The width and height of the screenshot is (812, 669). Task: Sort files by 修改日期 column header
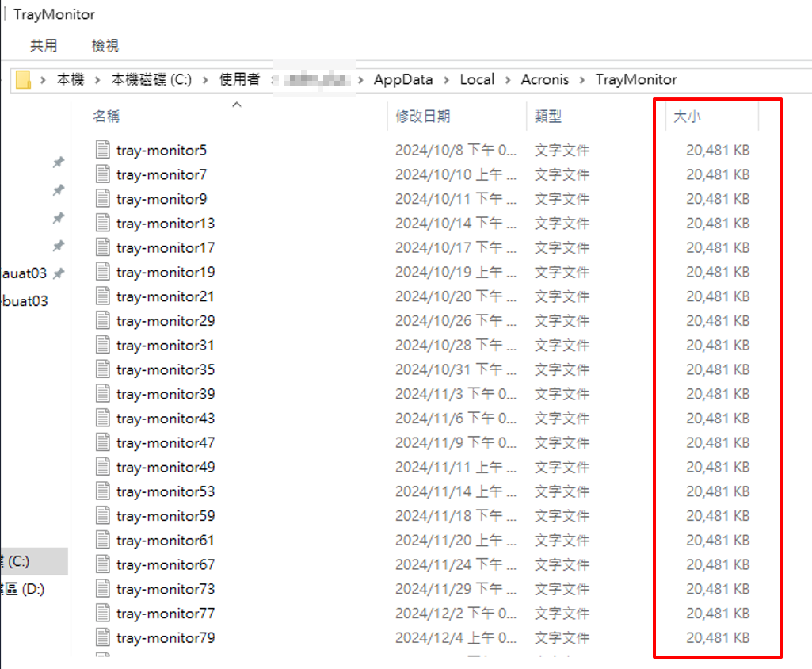coord(422,116)
